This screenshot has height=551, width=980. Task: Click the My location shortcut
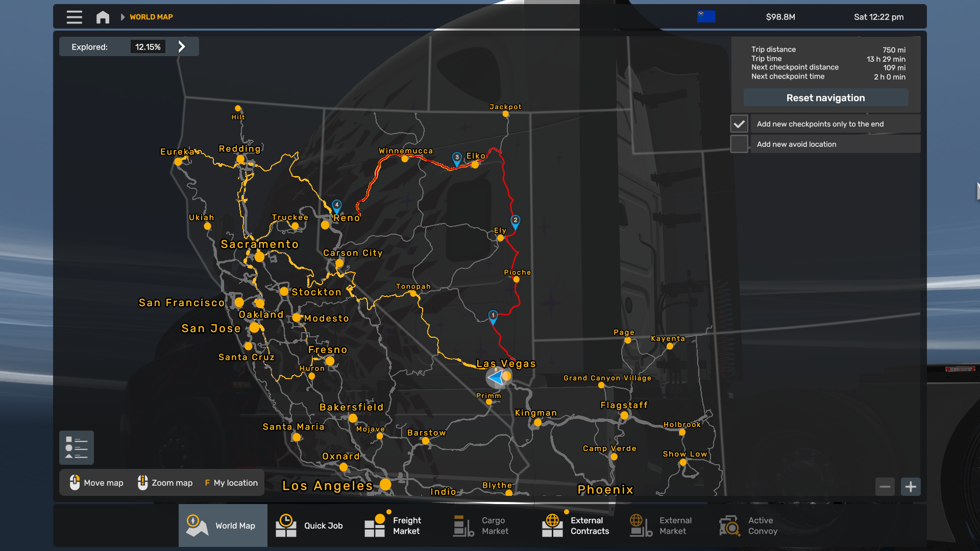231,483
